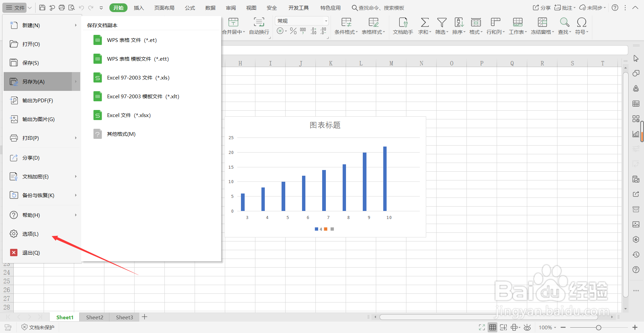Click the picture icon in right sidebar
644x333 pixels.
click(636, 224)
